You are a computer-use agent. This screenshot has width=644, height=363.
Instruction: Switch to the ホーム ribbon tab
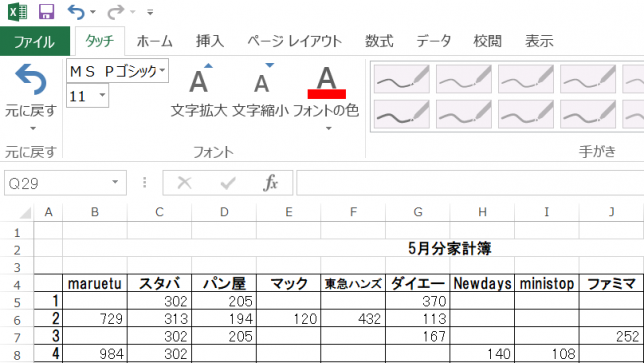point(154,41)
